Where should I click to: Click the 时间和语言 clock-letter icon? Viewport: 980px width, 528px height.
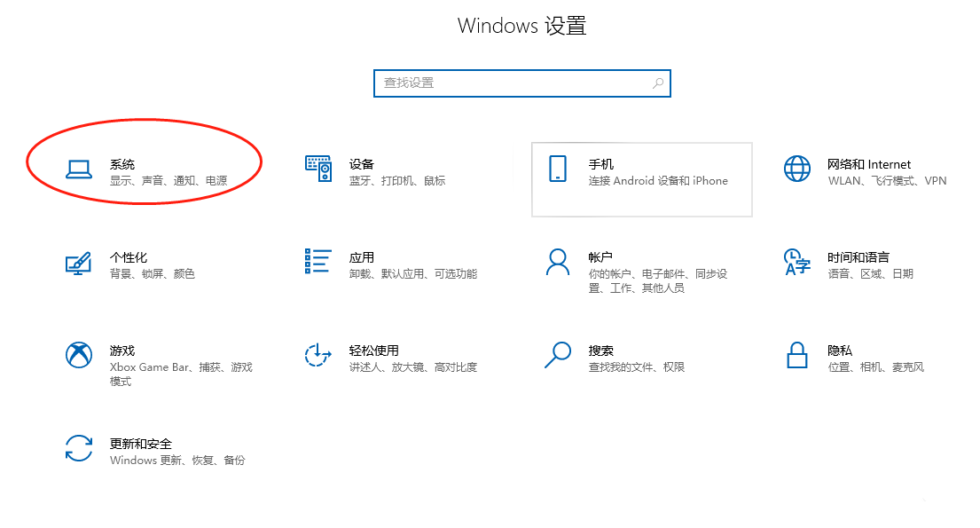click(x=797, y=262)
